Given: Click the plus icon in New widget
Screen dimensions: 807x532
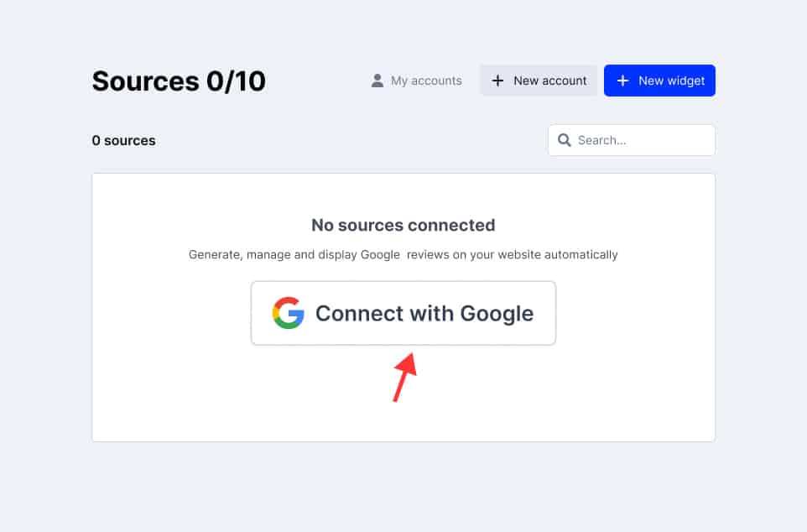Looking at the screenshot, I should click(x=622, y=81).
